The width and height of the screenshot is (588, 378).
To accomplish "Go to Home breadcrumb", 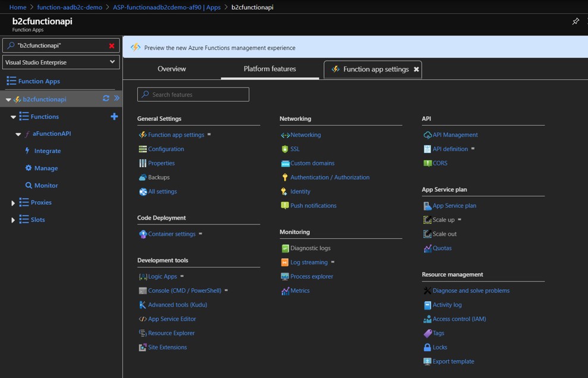I will tap(18, 7).
